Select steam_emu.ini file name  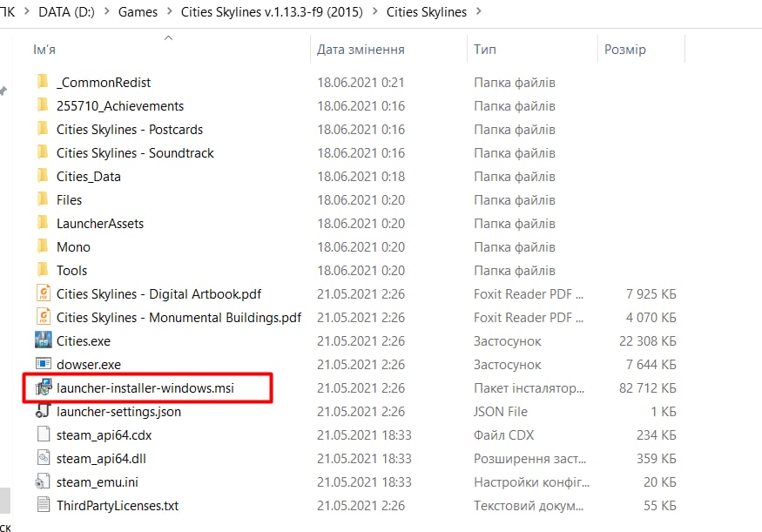pos(98,482)
